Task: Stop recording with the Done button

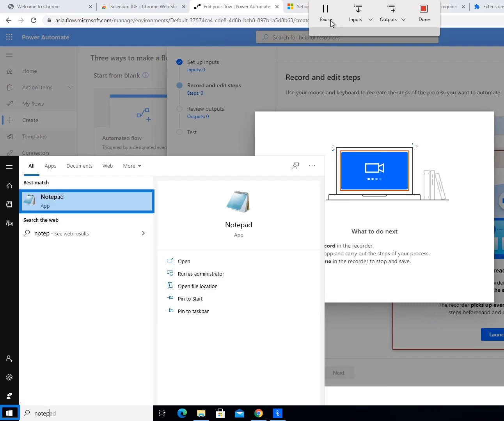Action: coord(424,13)
